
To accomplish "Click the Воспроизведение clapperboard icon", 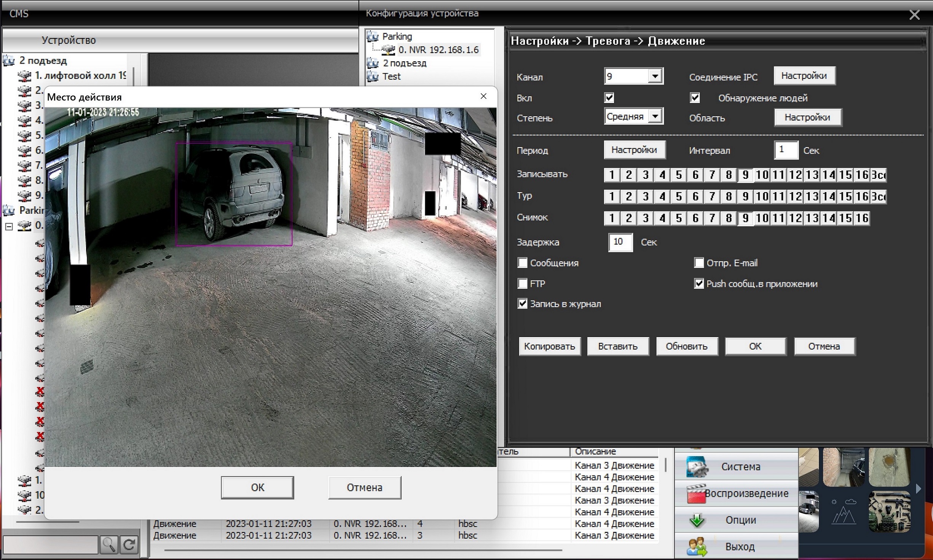I will pos(696,494).
